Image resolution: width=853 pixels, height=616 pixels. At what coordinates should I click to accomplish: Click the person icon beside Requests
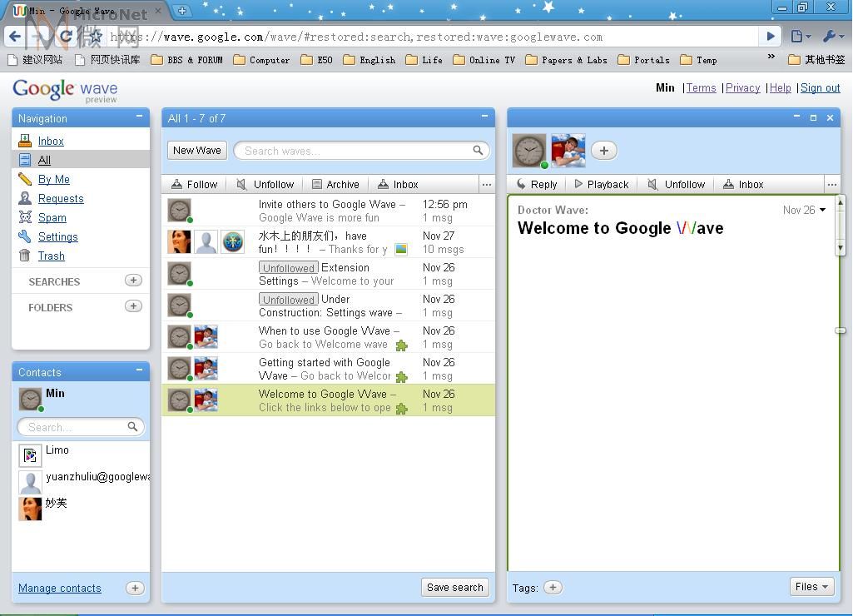point(25,197)
